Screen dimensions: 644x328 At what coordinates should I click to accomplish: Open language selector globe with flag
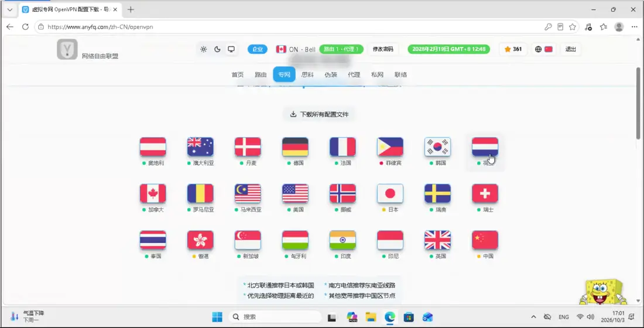[x=543, y=49]
